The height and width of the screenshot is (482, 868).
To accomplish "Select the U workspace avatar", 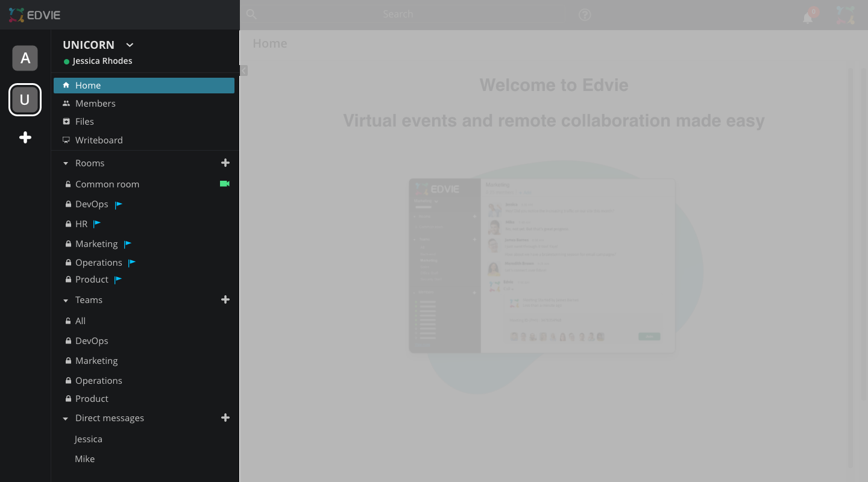I will 25,99.
